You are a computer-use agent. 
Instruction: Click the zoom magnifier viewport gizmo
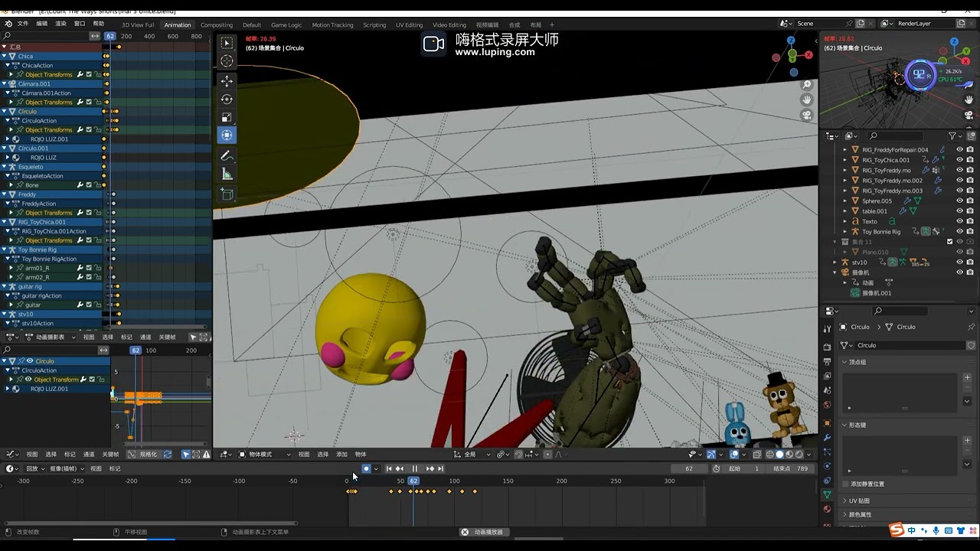click(x=807, y=85)
